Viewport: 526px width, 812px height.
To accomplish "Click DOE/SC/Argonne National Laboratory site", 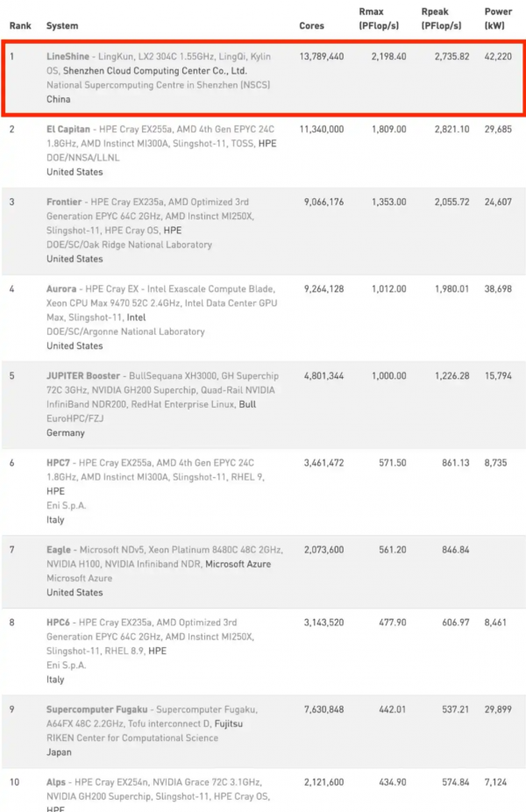I will pos(125,331).
